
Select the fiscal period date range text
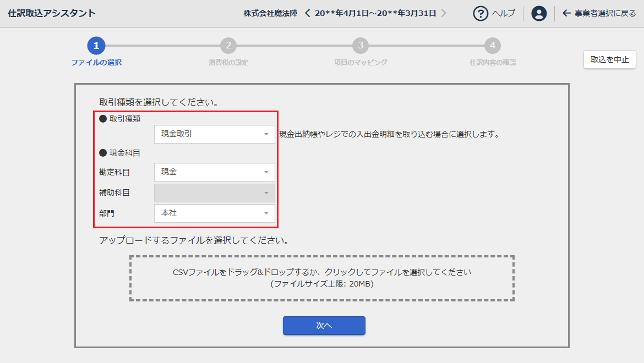point(375,13)
